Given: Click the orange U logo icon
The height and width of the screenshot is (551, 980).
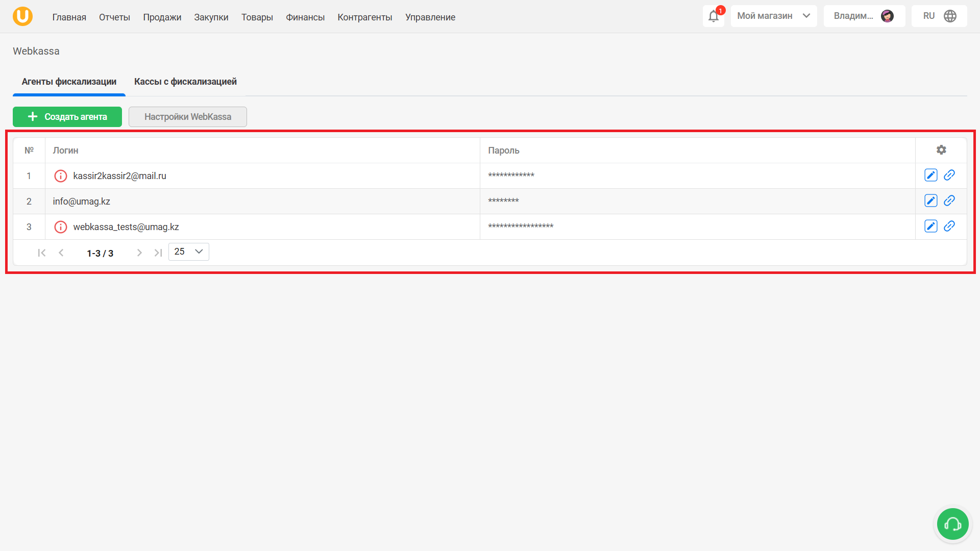Looking at the screenshot, I should (x=22, y=16).
